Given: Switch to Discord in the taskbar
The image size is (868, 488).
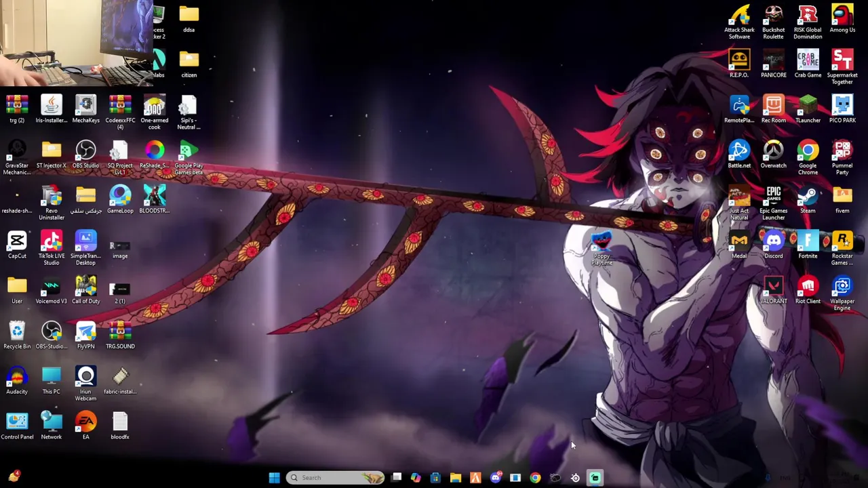Looking at the screenshot, I should pyautogui.click(x=496, y=478).
